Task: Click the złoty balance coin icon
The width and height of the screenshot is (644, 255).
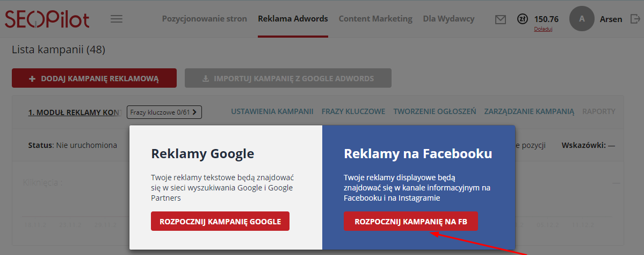Action: point(522,19)
